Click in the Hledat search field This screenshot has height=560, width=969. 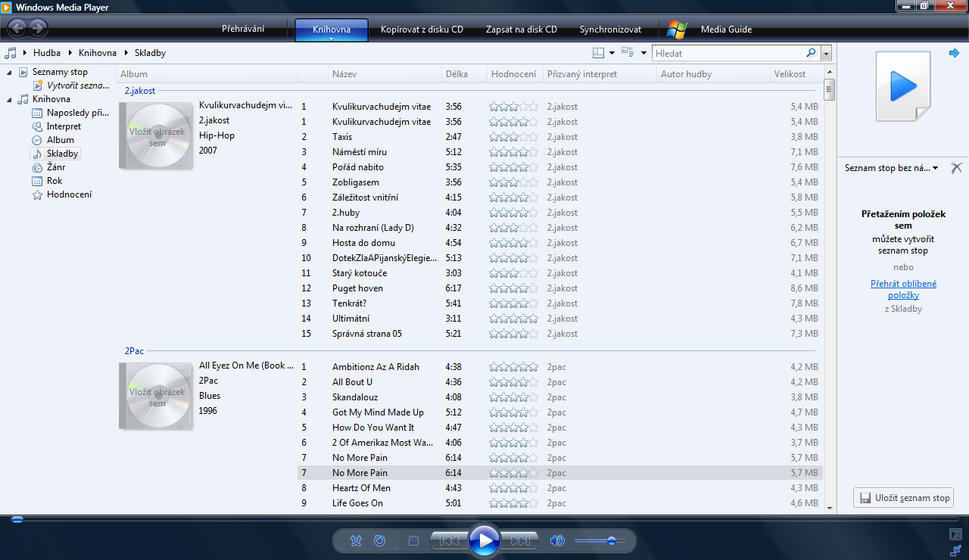pos(728,54)
